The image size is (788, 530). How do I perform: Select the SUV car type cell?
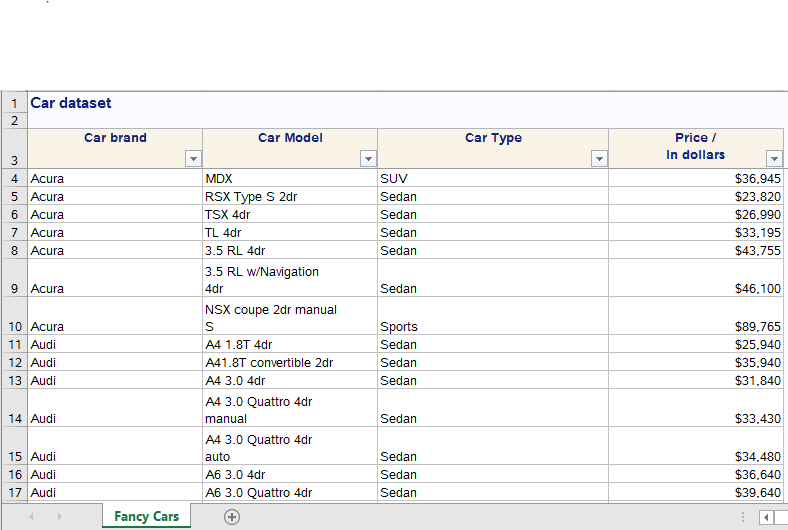(x=493, y=178)
